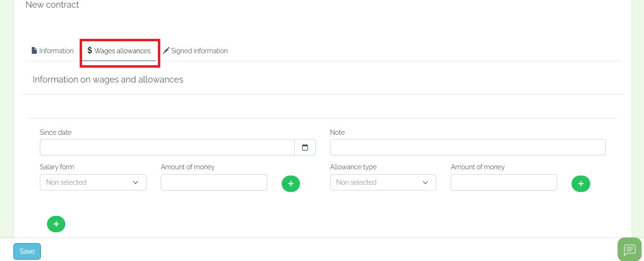Viewport: 644px width, 261px height.
Task: Click the allowance Amount of money field
Action: click(x=504, y=182)
